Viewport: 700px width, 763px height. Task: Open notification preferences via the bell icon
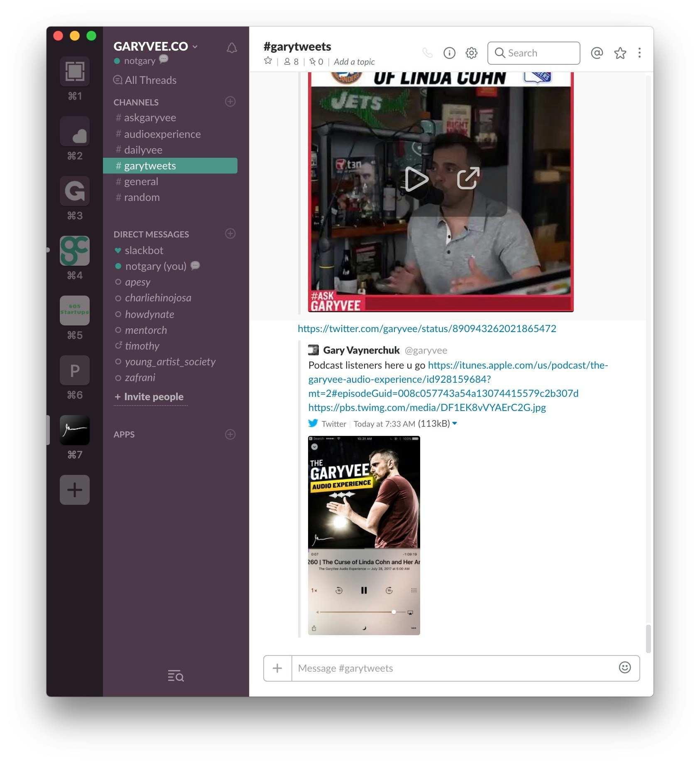[x=232, y=48]
